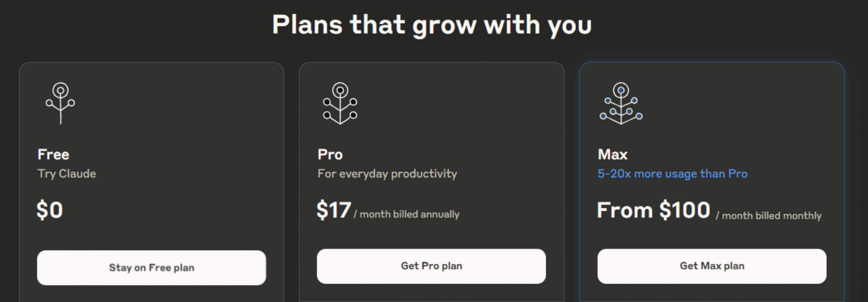The width and height of the screenshot is (868, 302).
Task: Click the "From $100" price label
Action: [x=654, y=210]
